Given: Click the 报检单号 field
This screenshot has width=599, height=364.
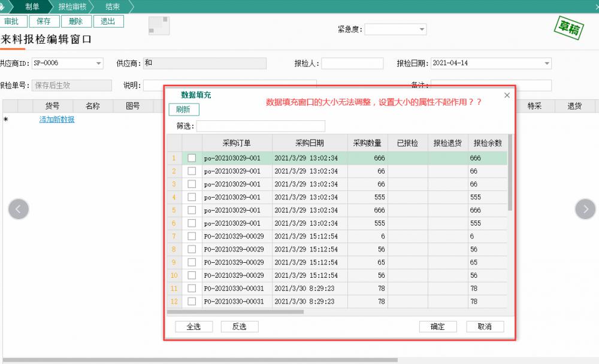Looking at the screenshot, I should coord(72,86).
